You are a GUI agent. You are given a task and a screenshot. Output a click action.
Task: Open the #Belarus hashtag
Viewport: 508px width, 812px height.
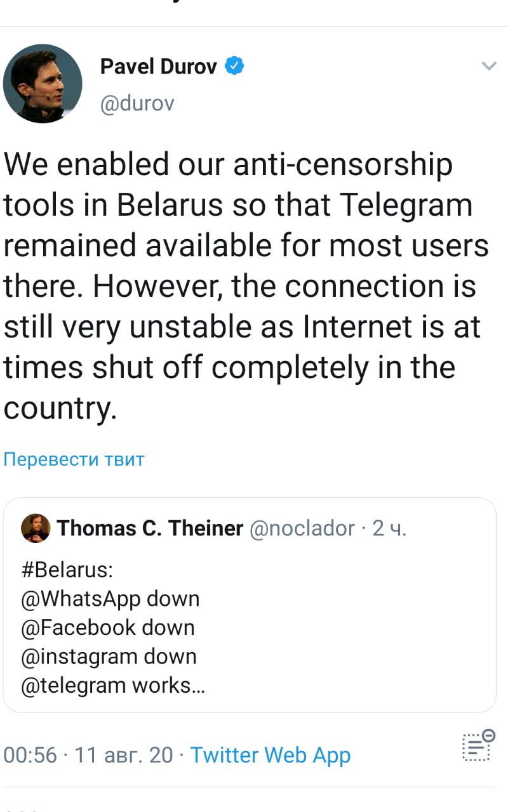67,570
